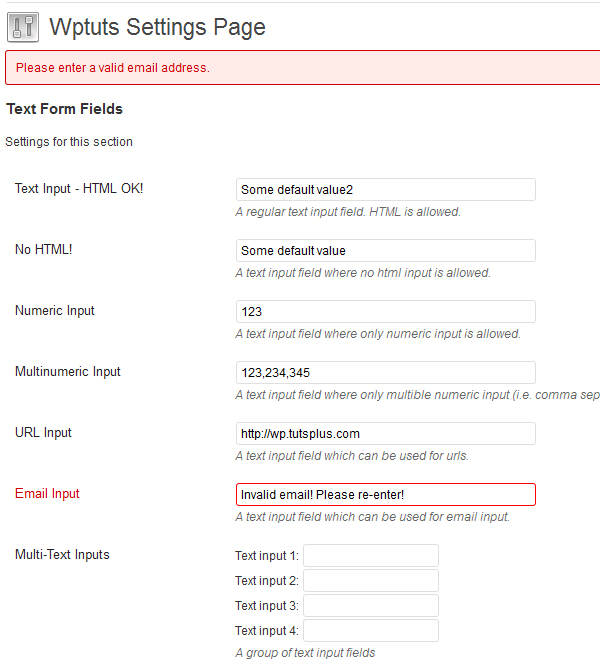
Task: Select the Numeric Input field with 123
Action: click(x=385, y=311)
